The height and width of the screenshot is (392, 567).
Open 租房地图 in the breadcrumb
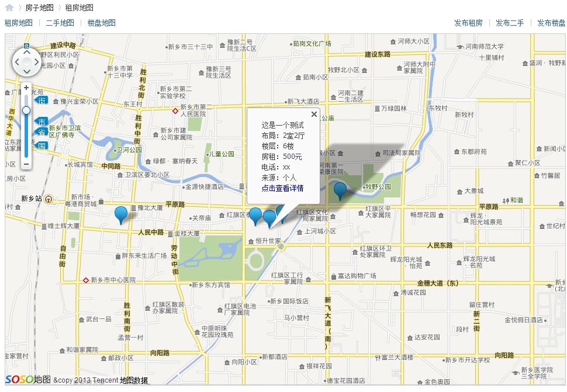coord(79,8)
